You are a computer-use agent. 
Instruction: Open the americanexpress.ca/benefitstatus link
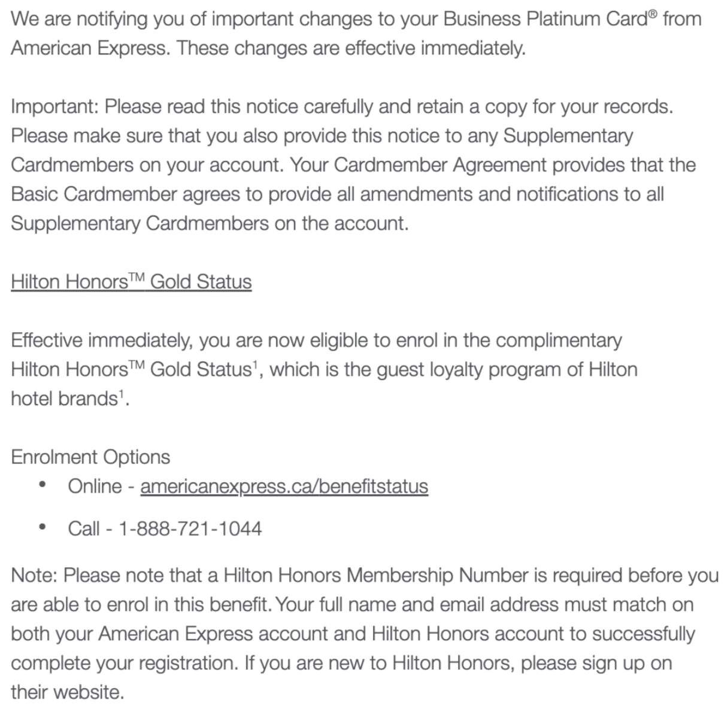[x=284, y=486]
